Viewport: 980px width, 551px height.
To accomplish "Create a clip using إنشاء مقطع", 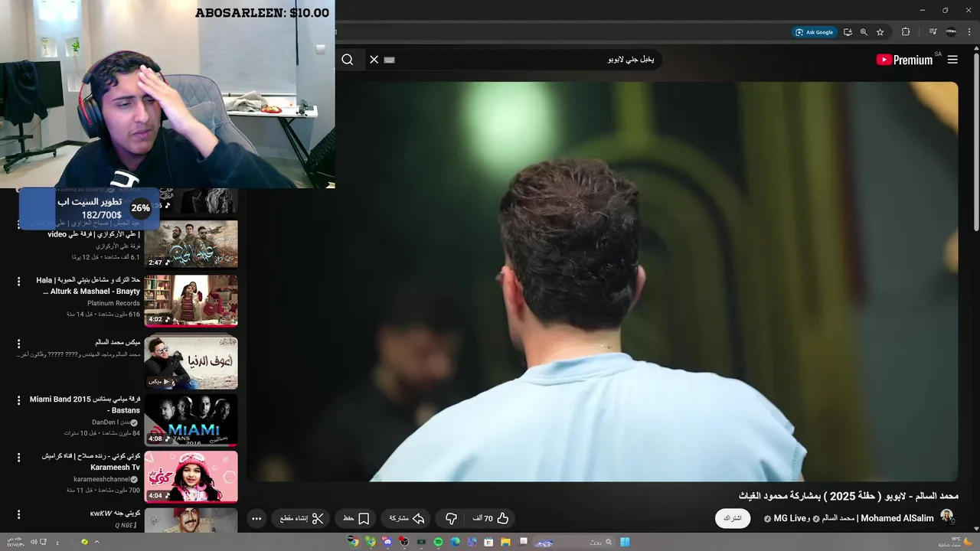I will [x=301, y=518].
